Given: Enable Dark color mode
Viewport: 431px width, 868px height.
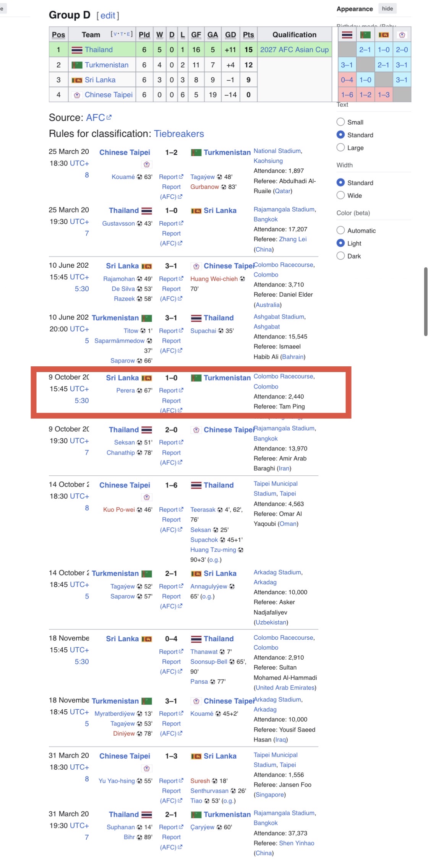Looking at the screenshot, I should click(340, 256).
